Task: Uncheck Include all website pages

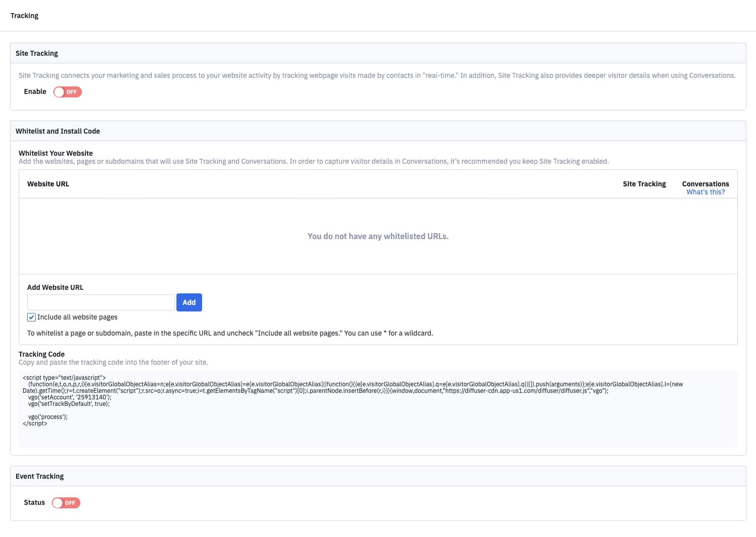Action: (31, 317)
